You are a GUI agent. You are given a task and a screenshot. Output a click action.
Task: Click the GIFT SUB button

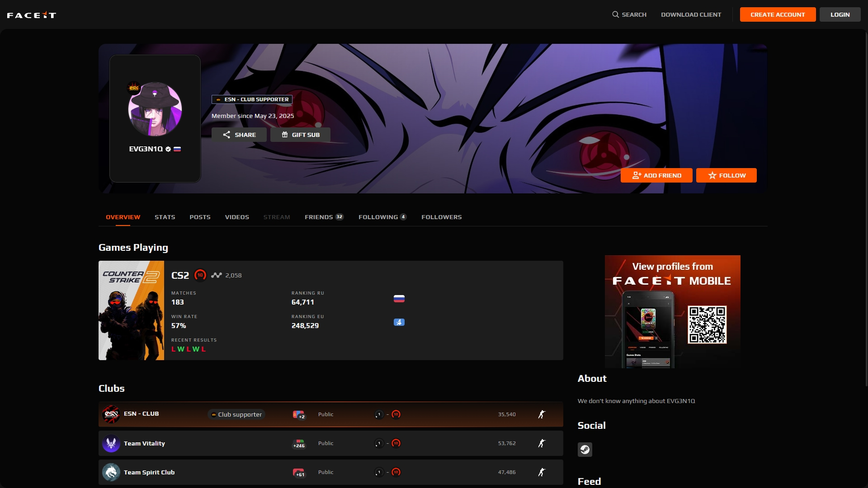tap(300, 135)
